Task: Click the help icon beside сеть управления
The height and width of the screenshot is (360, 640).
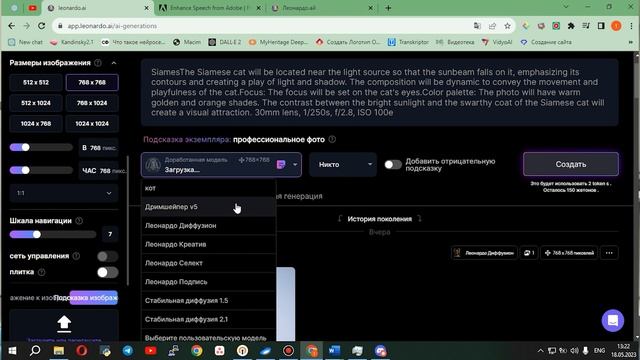Action: [x=76, y=256]
